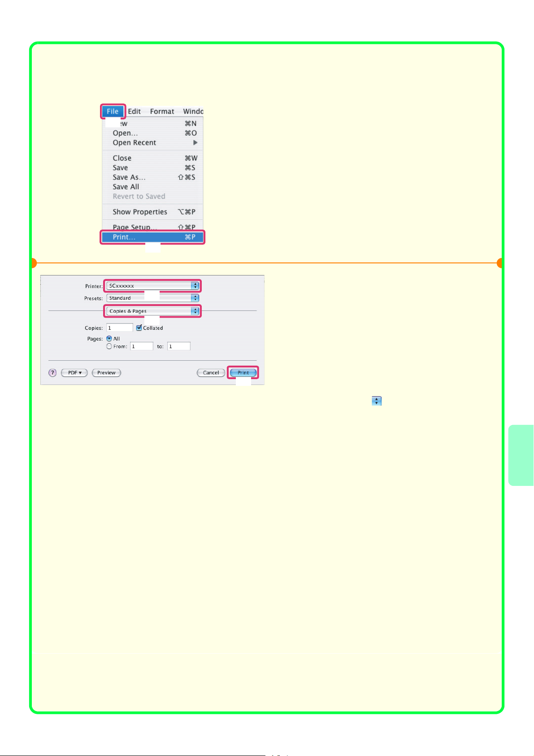Open the Printer dropdown showing SCxxxxxx
The height and width of the screenshot is (756, 534).
152,286
